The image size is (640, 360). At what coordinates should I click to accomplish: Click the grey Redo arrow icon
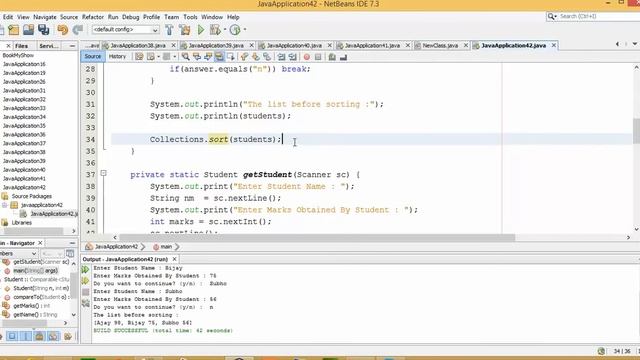point(78,30)
